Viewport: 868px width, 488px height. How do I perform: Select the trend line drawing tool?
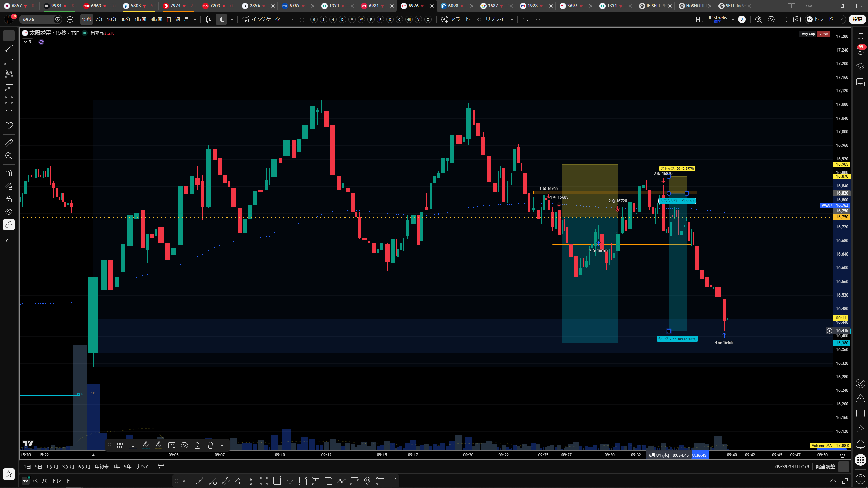point(9,48)
